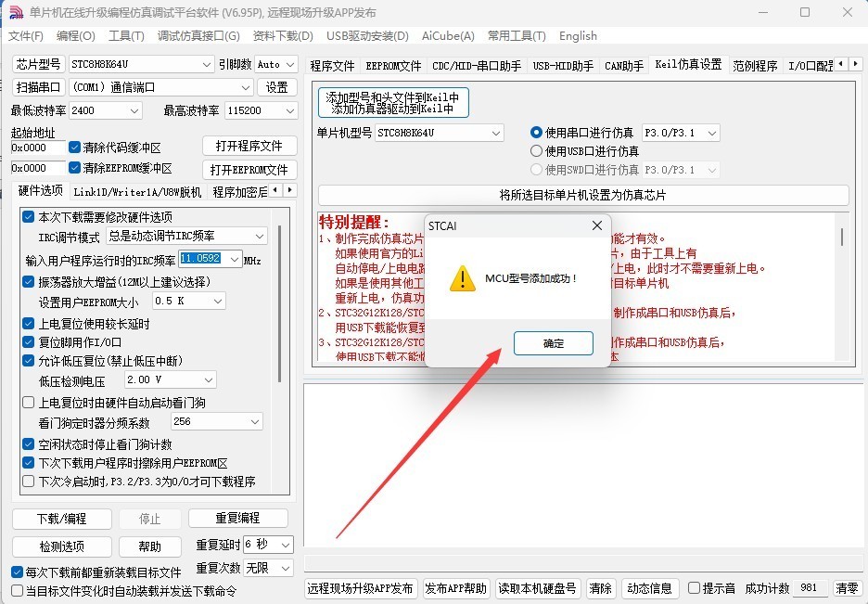Screen dimensions: 868x604
Task: Expand the 芯片型号 STC8H8K64U dropdown
Action: [x=141, y=64]
